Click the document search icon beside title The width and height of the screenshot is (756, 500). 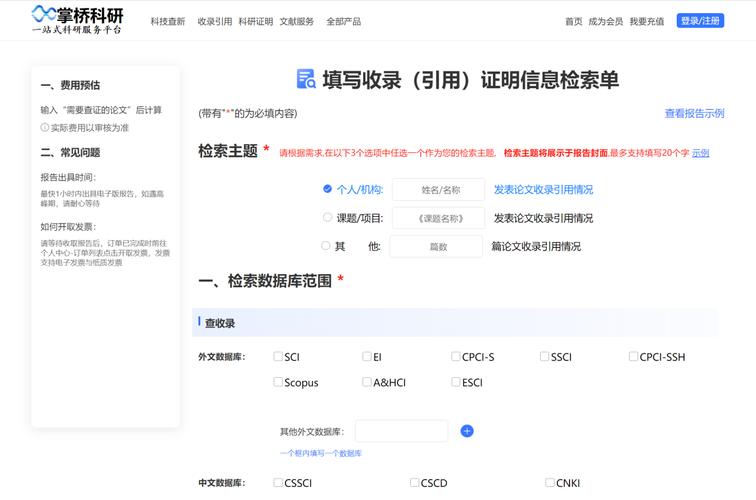(306, 79)
